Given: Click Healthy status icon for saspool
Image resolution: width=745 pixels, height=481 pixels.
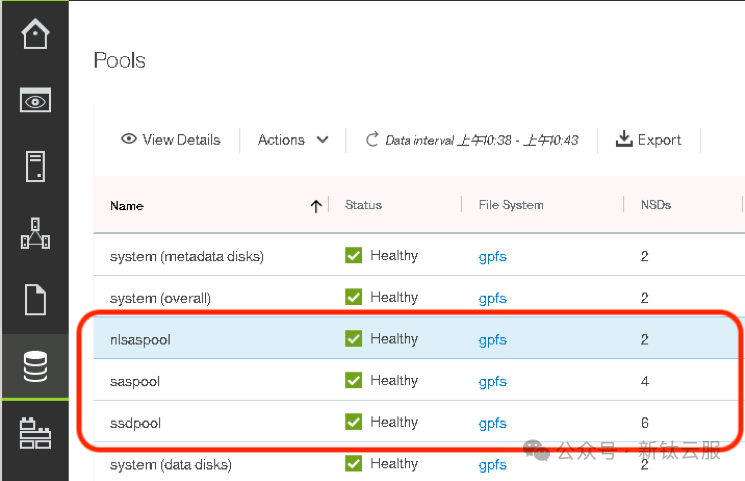Looking at the screenshot, I should pos(353,380).
